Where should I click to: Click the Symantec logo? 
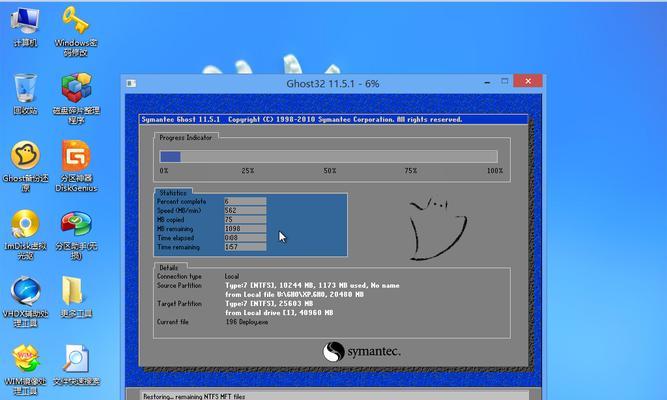click(362, 352)
